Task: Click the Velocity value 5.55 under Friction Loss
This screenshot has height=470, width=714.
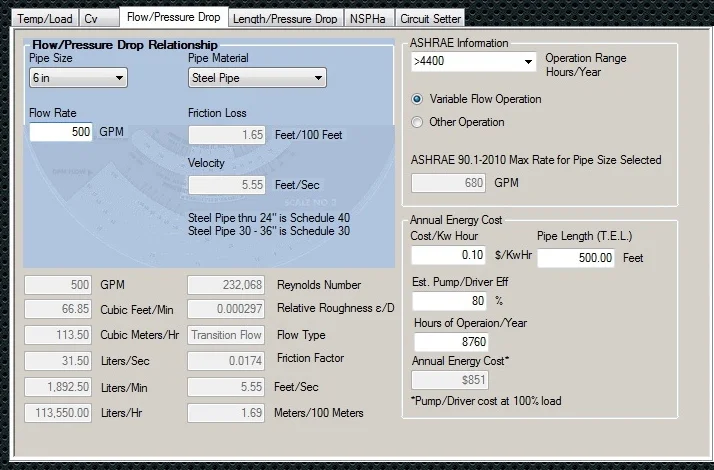Action: [227, 185]
